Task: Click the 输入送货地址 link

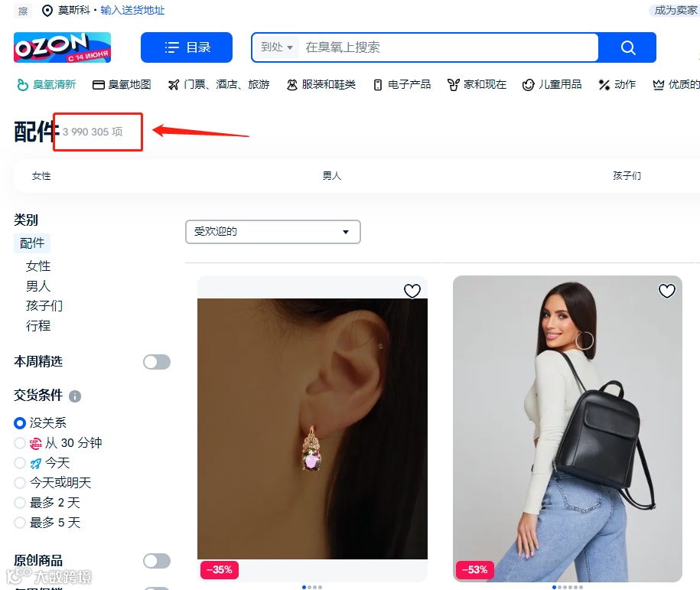Action: [132, 10]
